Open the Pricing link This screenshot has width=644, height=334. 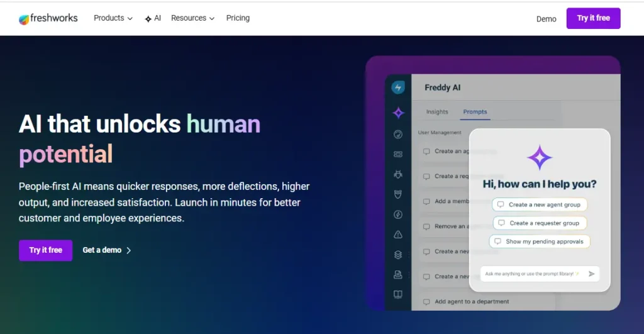(238, 18)
